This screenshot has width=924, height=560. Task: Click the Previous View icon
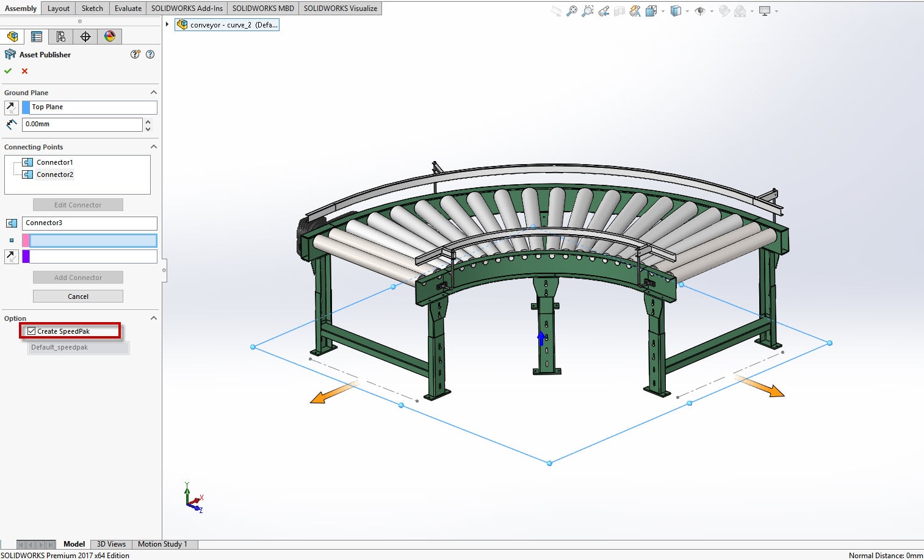point(604,11)
